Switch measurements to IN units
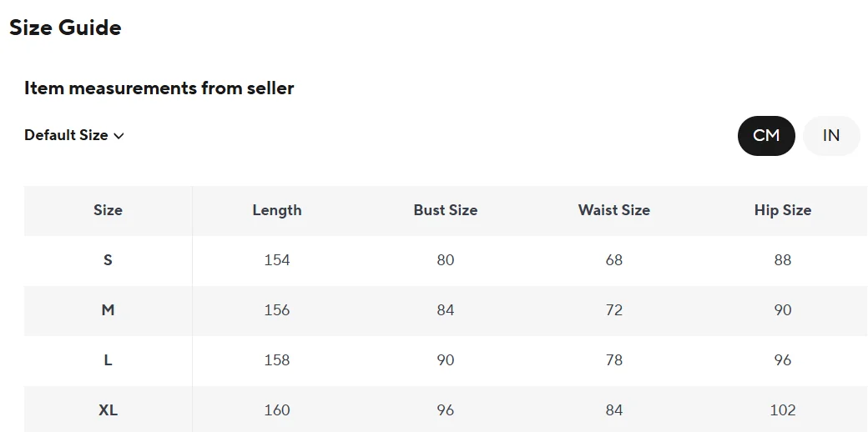This screenshot has width=868, height=432. click(831, 135)
